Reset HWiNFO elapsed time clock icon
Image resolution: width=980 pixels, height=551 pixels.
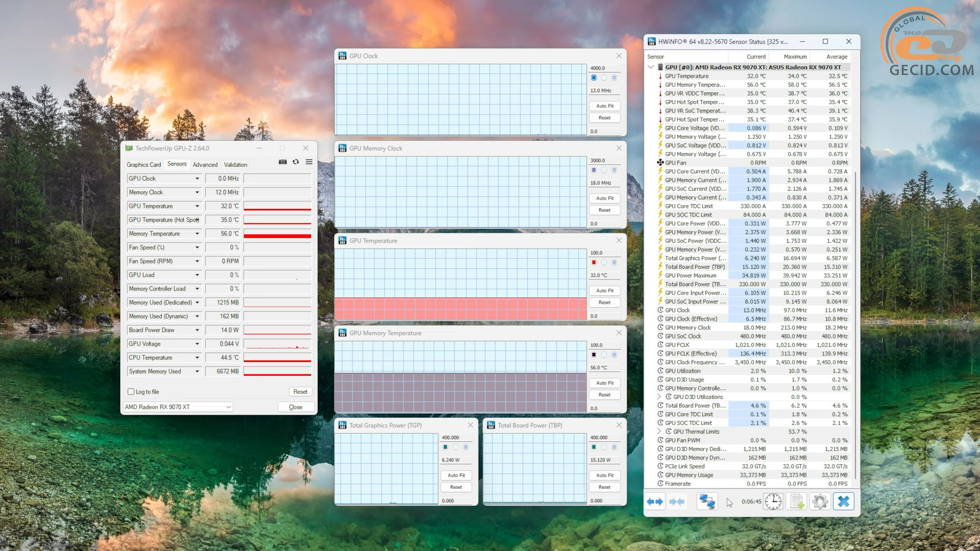tap(773, 502)
